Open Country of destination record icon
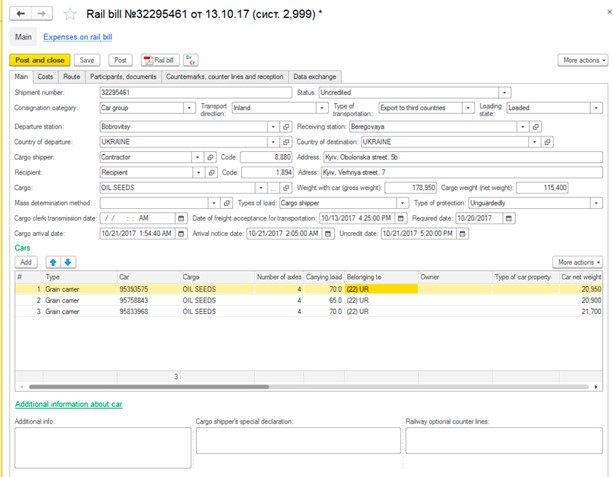The image size is (613, 477). (547, 142)
